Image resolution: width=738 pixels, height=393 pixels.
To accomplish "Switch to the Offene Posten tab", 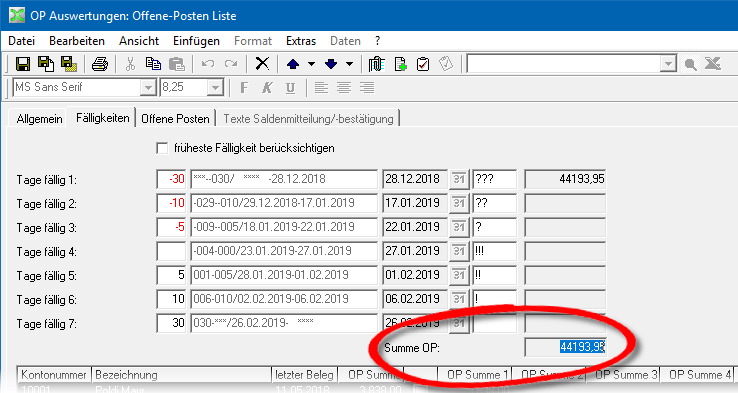I will tap(175, 119).
